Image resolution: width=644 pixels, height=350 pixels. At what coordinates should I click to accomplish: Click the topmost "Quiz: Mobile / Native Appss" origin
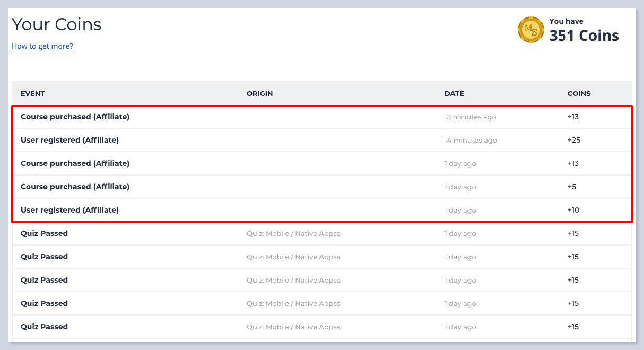[x=293, y=234]
